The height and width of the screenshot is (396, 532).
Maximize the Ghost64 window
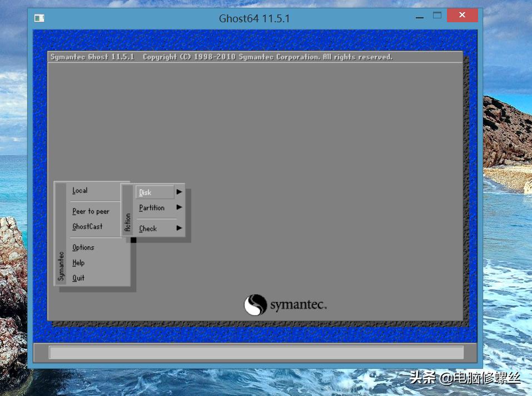pos(437,16)
